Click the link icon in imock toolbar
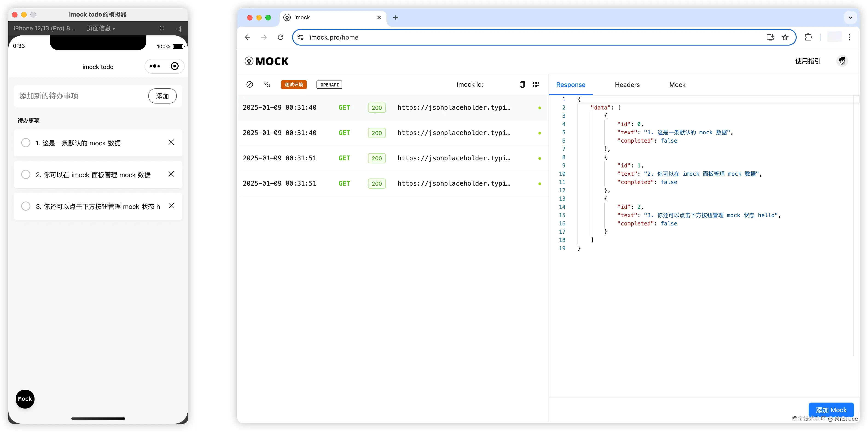 (267, 84)
